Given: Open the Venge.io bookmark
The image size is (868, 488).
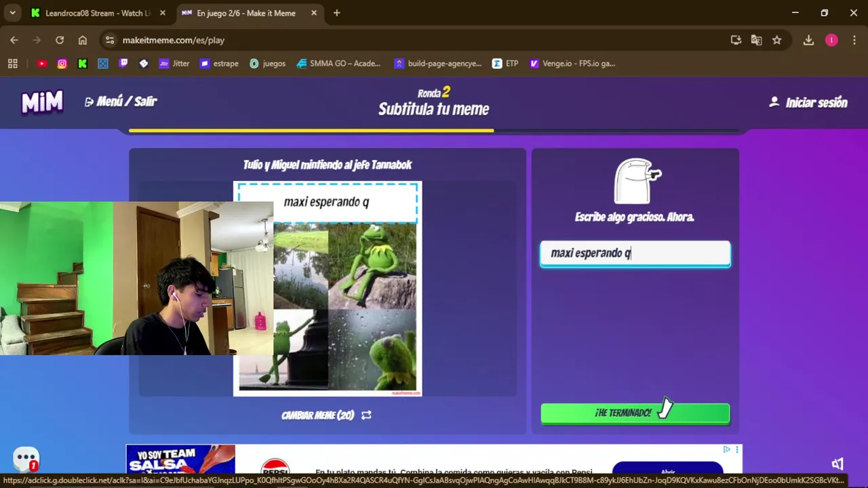Looking at the screenshot, I should coord(572,64).
